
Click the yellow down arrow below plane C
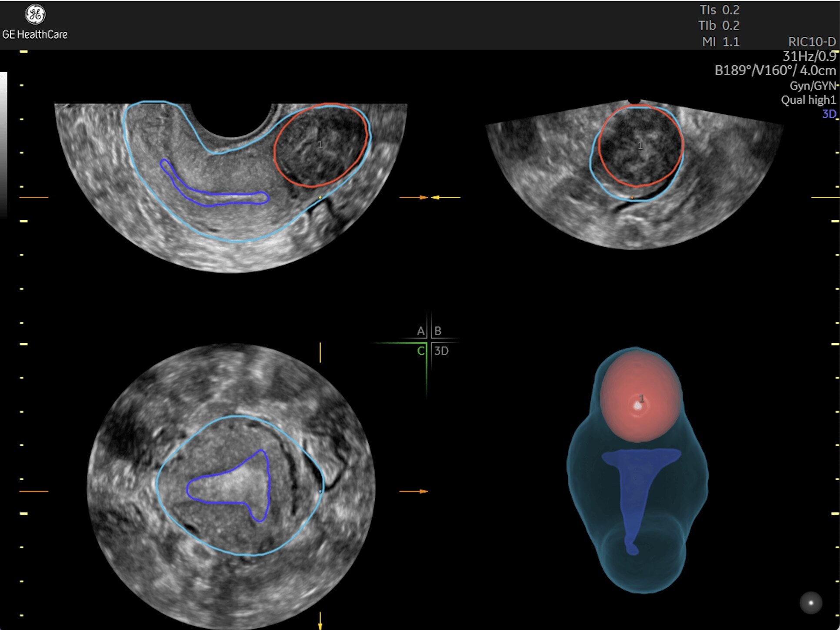[320, 620]
